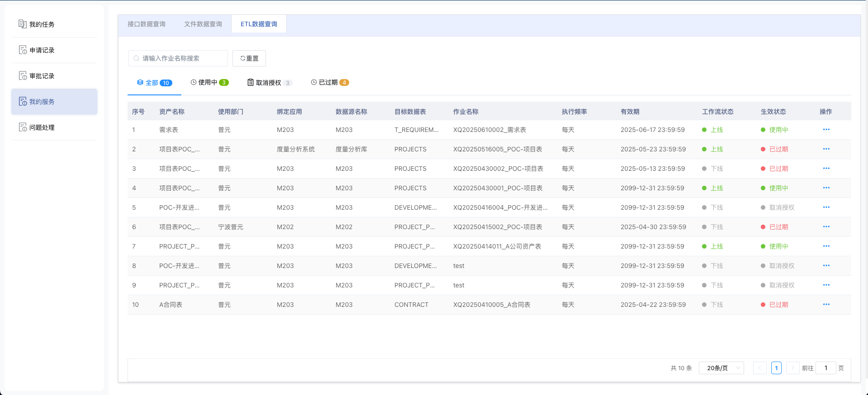Open more actions for row 4

[x=826, y=188]
